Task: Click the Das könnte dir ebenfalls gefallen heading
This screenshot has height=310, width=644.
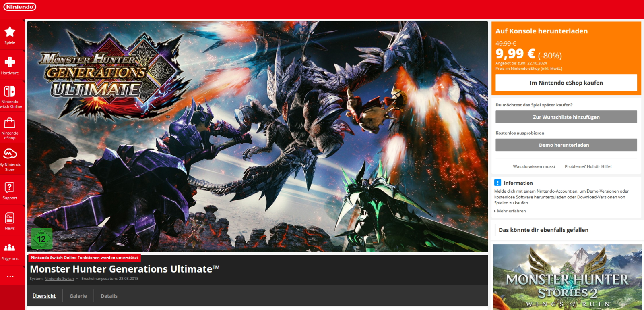Action: [543, 230]
